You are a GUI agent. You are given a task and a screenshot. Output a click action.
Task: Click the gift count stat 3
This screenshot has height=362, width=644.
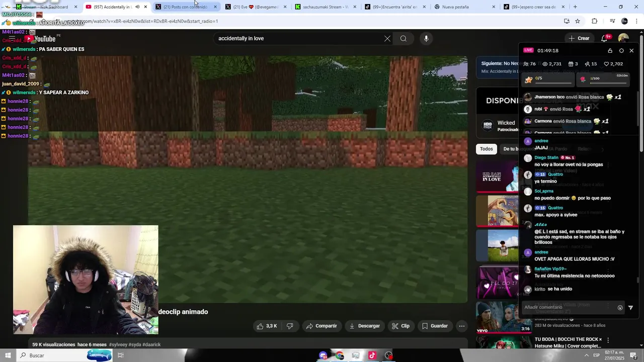573,64
